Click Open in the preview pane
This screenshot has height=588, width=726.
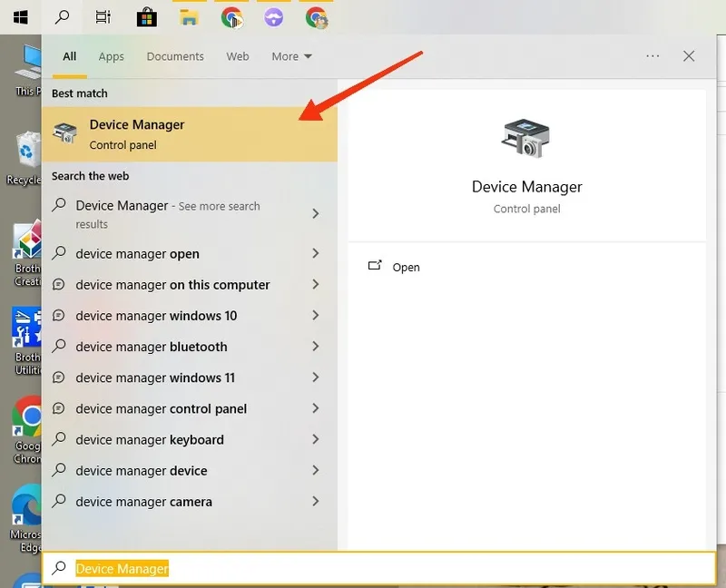(406, 268)
